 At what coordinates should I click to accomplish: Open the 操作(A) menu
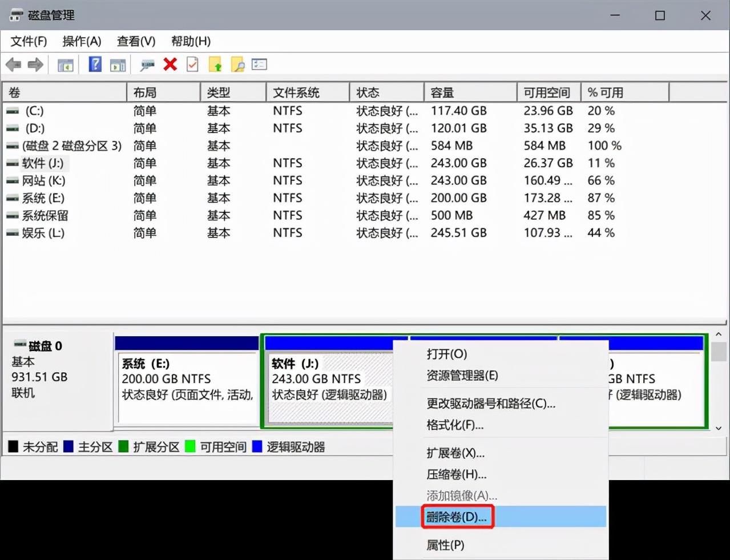coord(80,41)
